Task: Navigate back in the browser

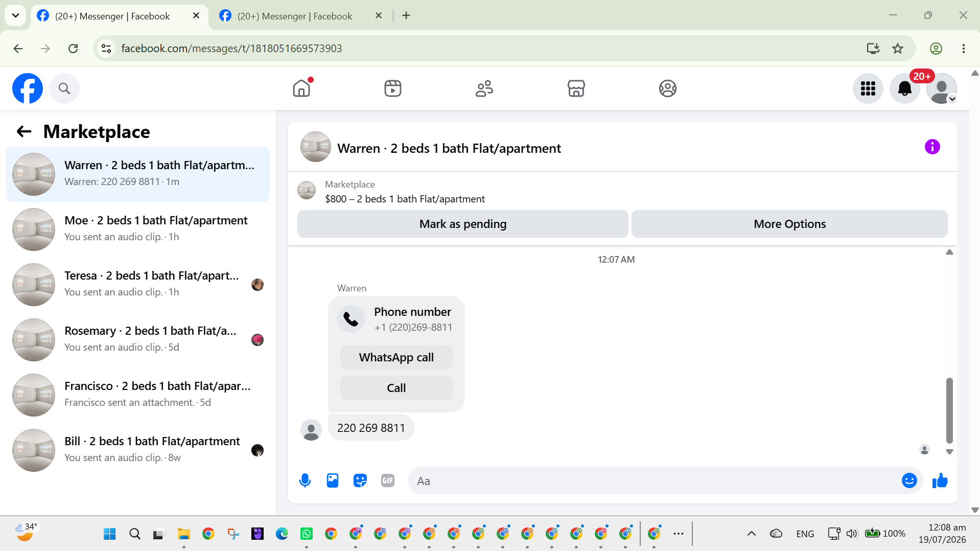Action: click(18, 49)
